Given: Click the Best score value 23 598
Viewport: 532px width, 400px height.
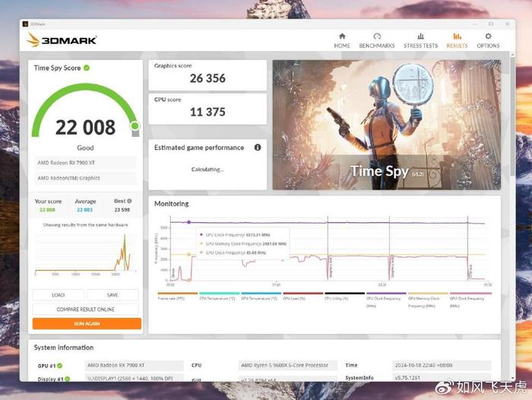Looking at the screenshot, I should (122, 210).
